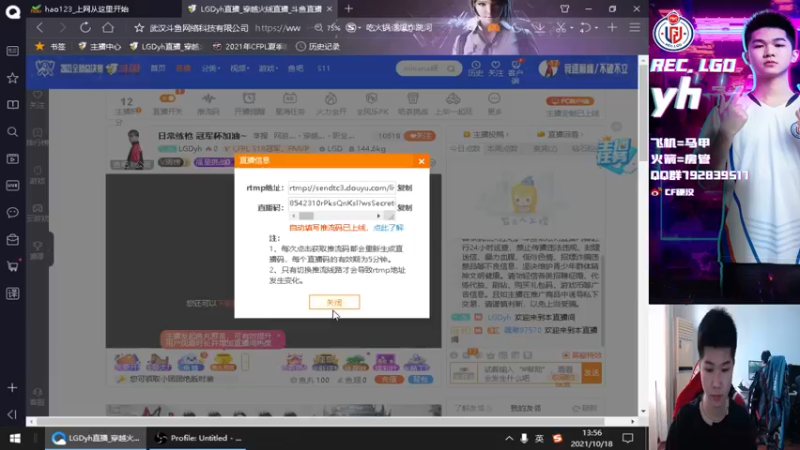Click the browser skin shirt icon

(564, 9)
